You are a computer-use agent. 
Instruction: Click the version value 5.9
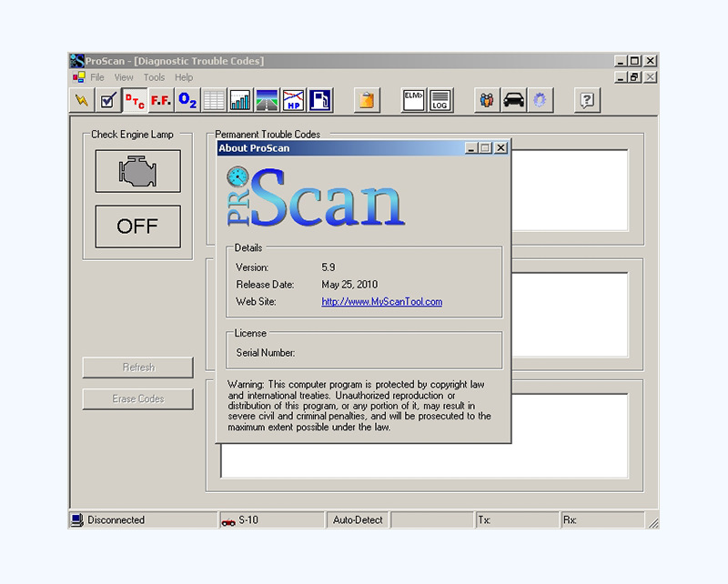click(x=329, y=267)
